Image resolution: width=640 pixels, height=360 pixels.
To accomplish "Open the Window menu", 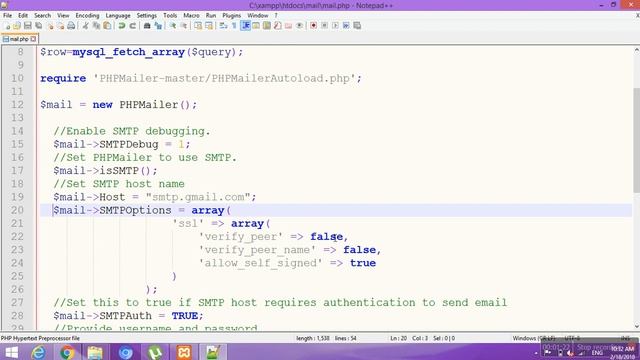I will click(x=258, y=16).
